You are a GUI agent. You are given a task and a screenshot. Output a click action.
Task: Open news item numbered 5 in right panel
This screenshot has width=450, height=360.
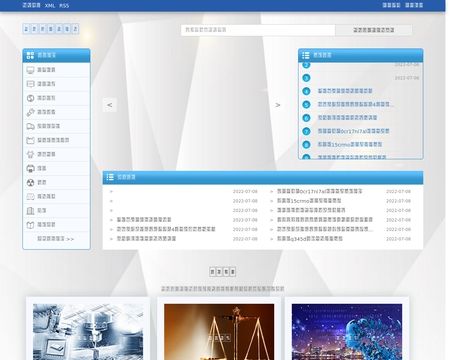[x=355, y=104]
